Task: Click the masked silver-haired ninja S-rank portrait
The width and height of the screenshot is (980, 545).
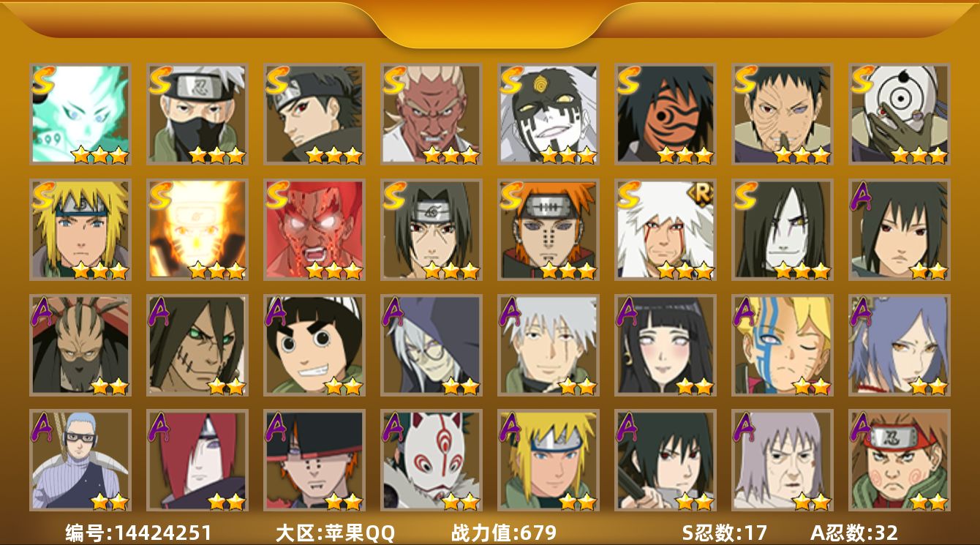Action: [x=197, y=114]
